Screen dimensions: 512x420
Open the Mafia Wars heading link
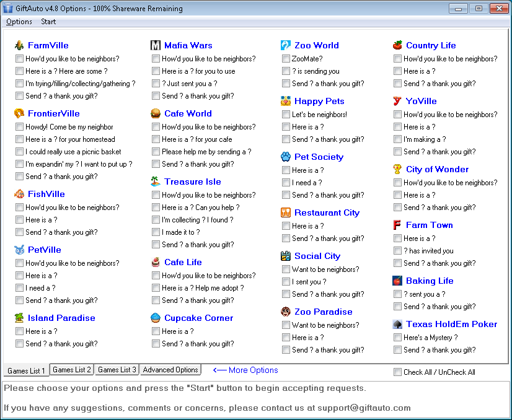coord(188,45)
